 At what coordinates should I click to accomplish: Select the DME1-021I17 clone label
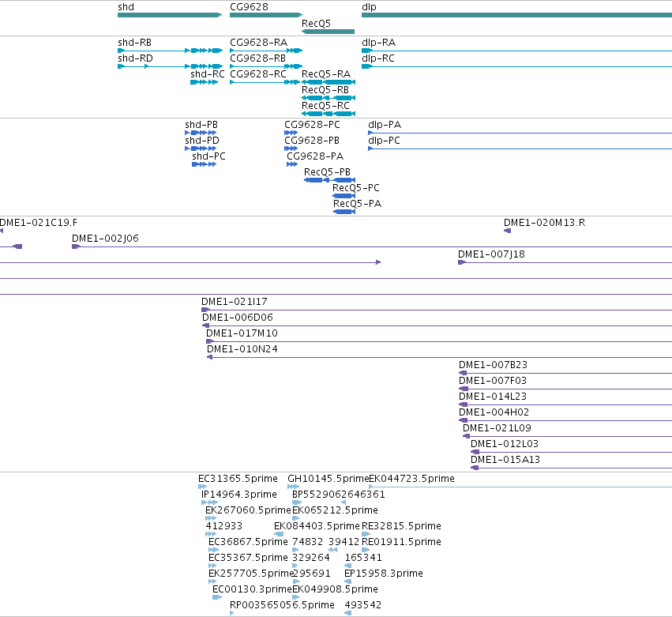tap(235, 303)
